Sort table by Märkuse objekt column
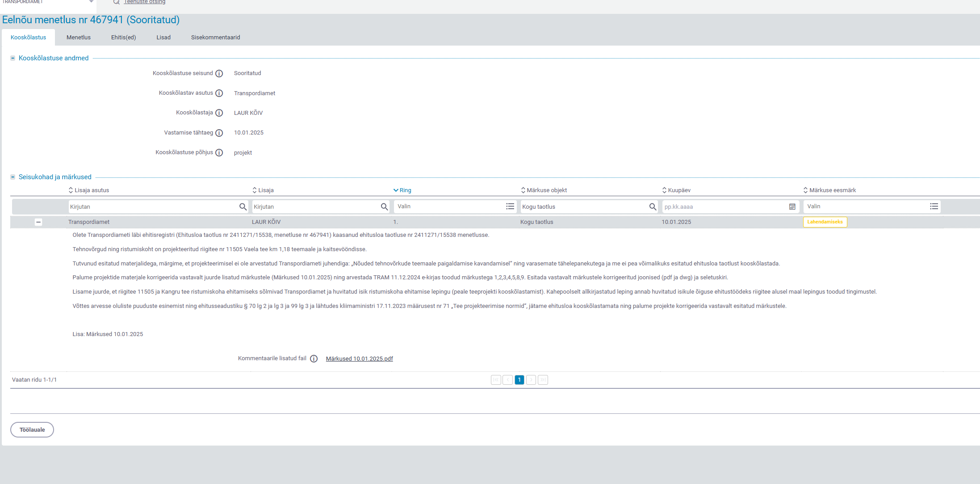 (x=544, y=190)
